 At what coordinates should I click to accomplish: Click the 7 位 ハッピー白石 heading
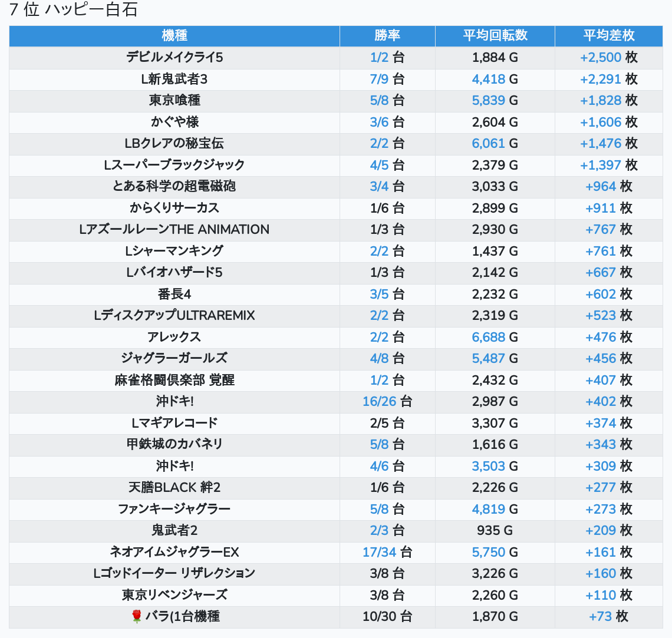(x=73, y=10)
